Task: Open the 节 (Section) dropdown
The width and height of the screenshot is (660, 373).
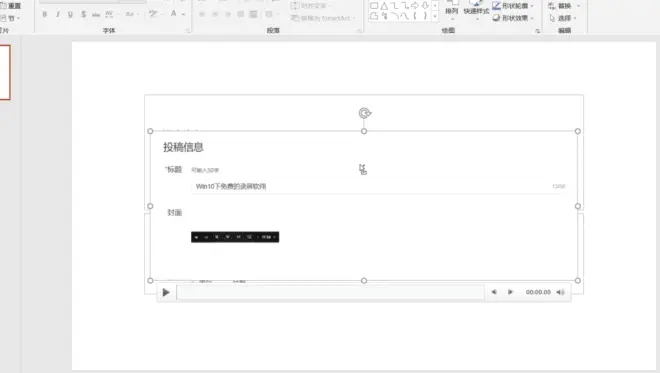Action: point(11,18)
